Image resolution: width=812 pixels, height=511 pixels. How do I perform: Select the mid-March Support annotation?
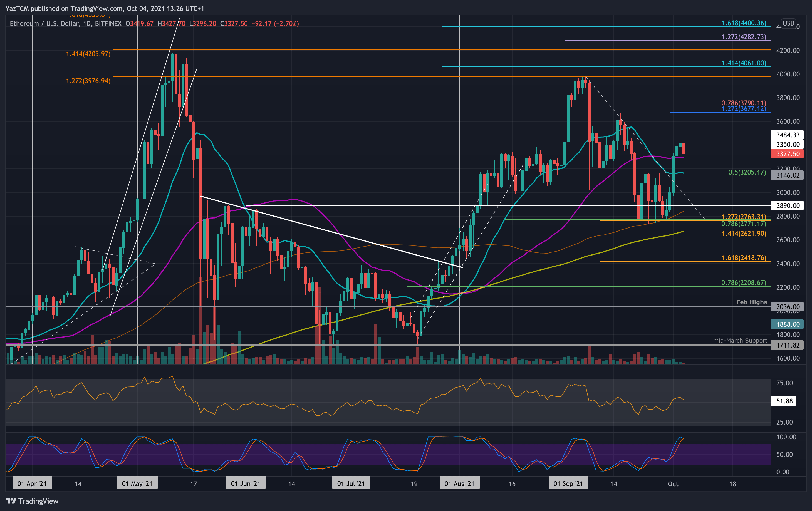[740, 341]
